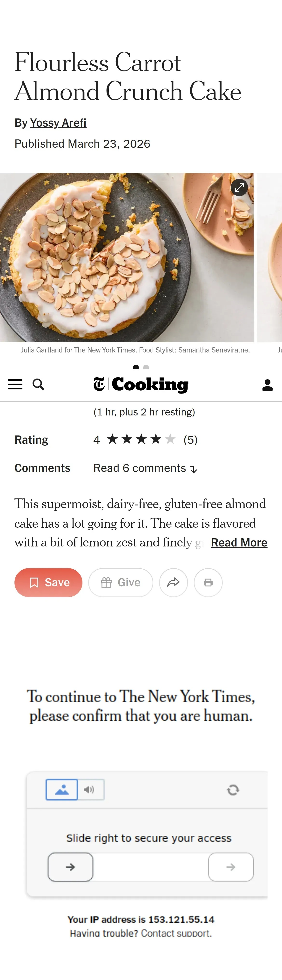
Task: Rate the recipe with fifth star
Action: [170, 439]
